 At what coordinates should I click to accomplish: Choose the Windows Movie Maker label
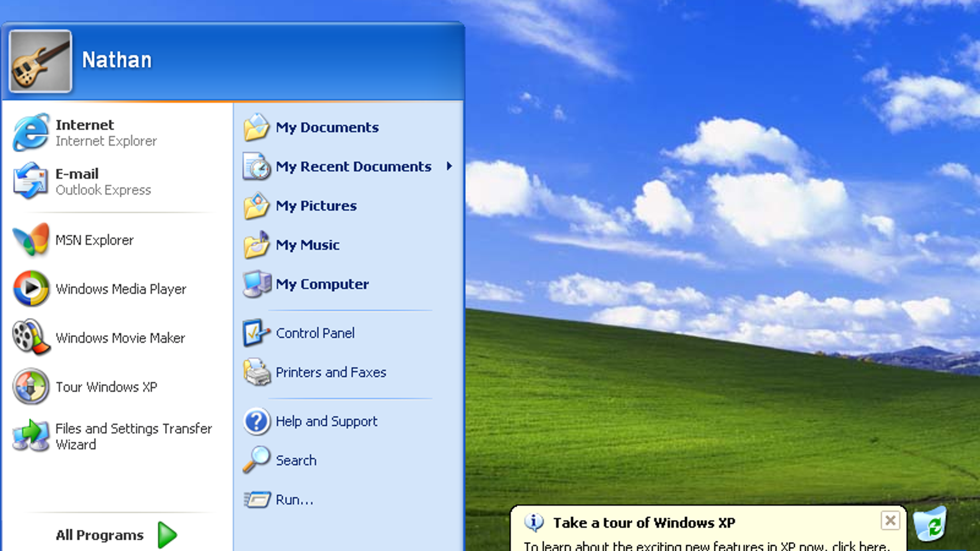[x=120, y=338]
